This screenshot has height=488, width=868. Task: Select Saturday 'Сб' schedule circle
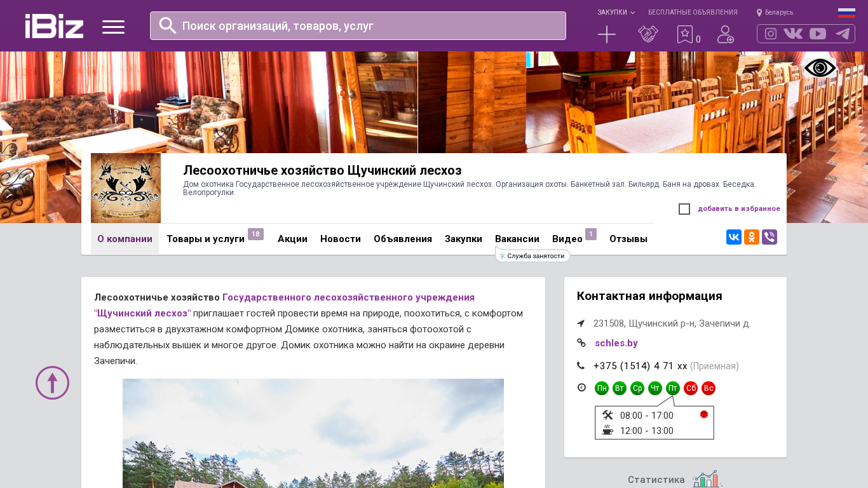[x=691, y=388]
